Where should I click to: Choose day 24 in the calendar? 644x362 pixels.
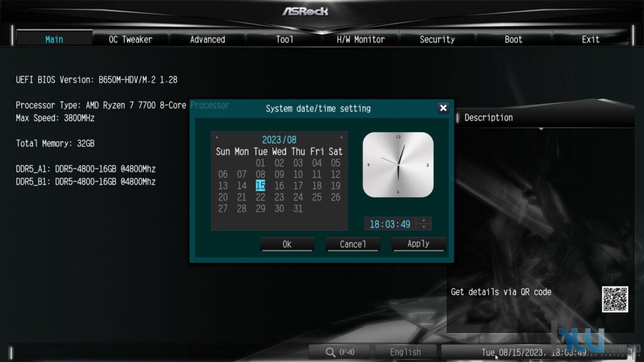tap(298, 197)
